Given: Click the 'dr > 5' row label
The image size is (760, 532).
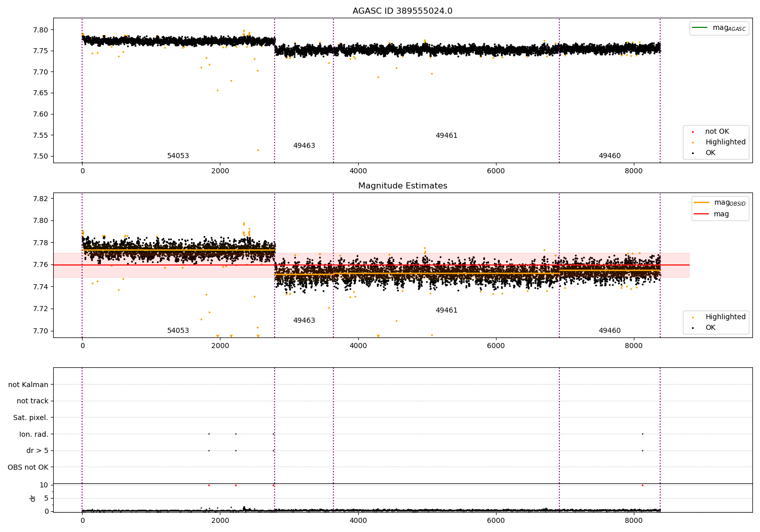Looking at the screenshot, I should pos(37,451).
